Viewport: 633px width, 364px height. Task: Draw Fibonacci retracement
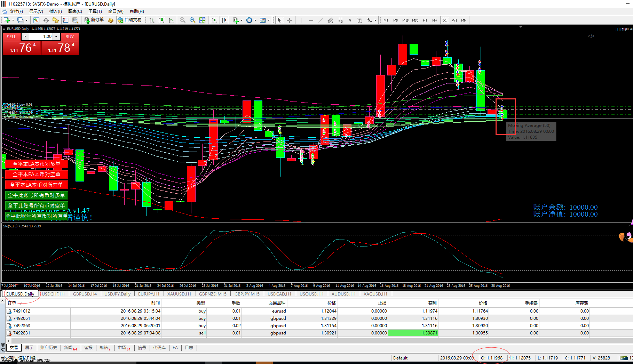coord(340,20)
